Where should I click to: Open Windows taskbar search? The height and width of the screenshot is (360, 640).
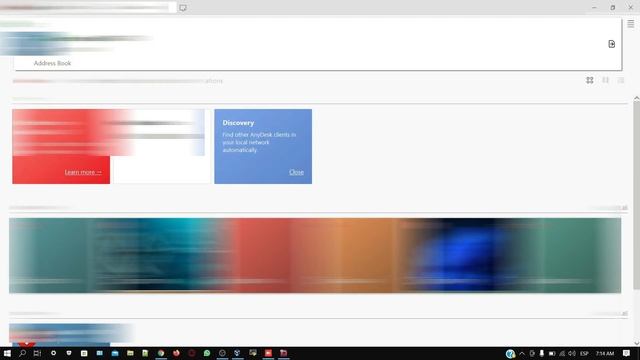tap(22, 353)
